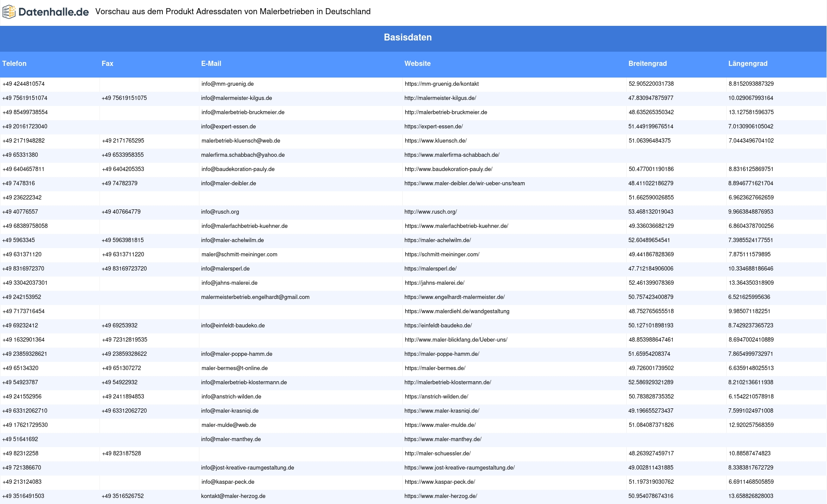Select latitude value 50.954078674316
This screenshot has height=504, width=827.
(651, 496)
